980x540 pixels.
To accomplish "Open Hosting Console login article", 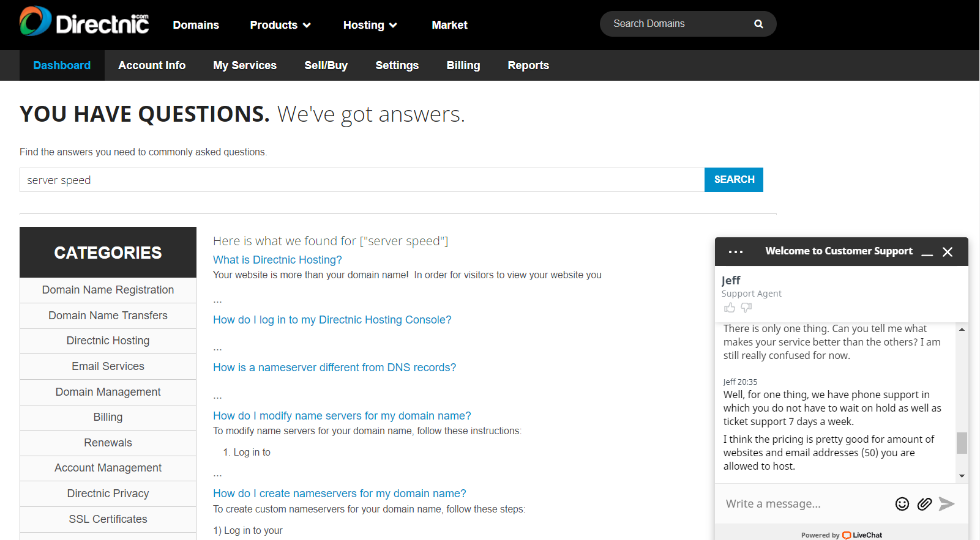I will click(332, 320).
